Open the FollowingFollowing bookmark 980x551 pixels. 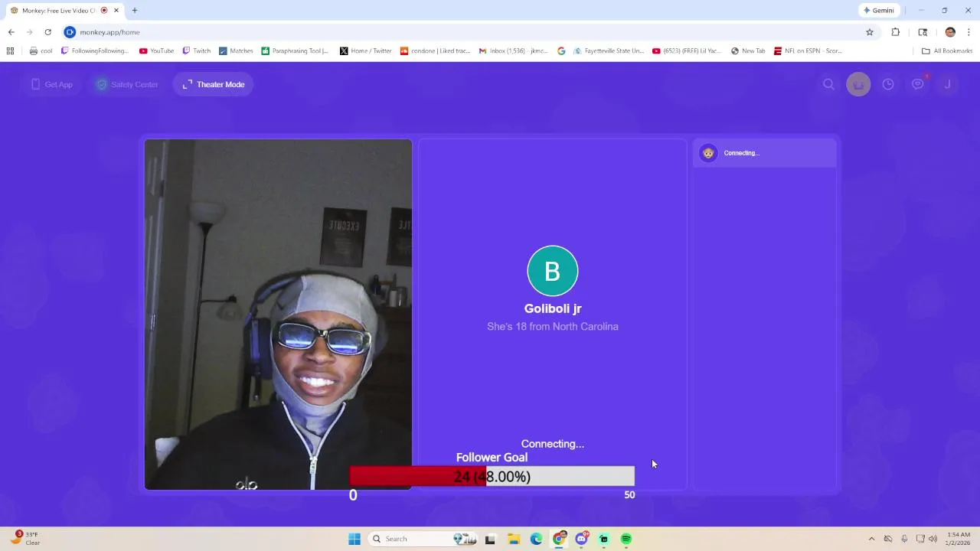pos(94,51)
